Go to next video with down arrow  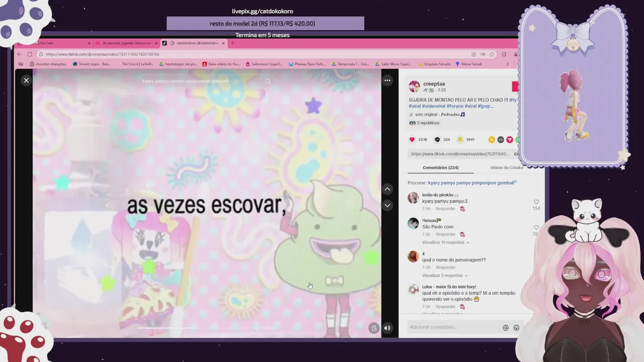[x=387, y=205]
